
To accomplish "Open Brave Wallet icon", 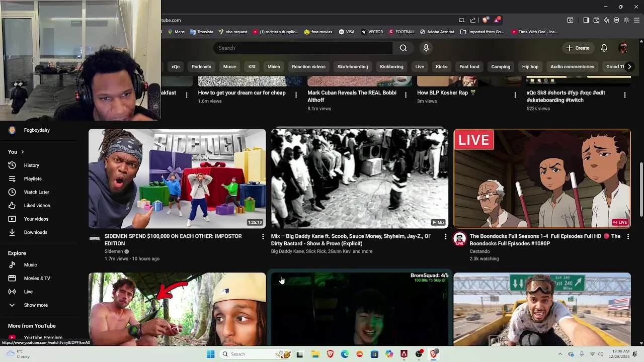I will pyautogui.click(x=596, y=20).
